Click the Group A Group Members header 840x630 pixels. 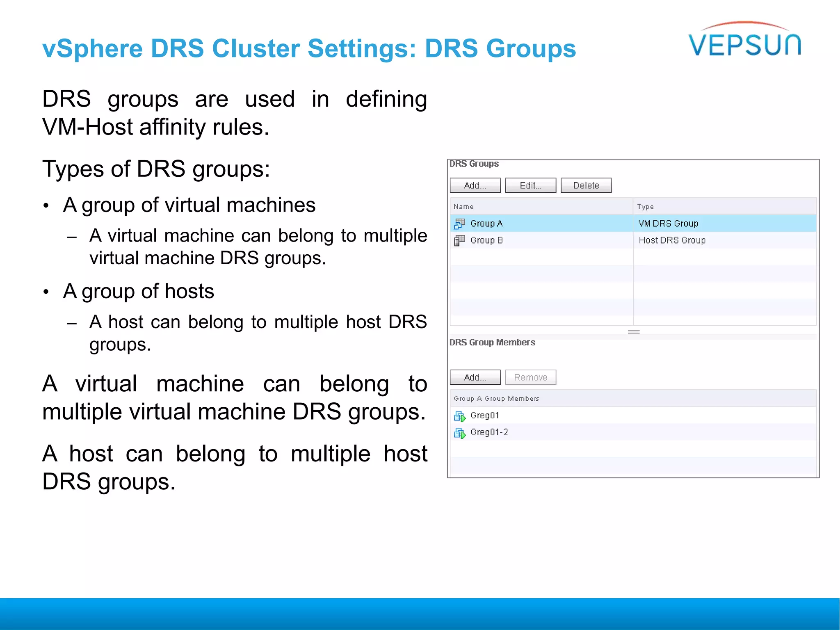pyautogui.click(x=633, y=398)
